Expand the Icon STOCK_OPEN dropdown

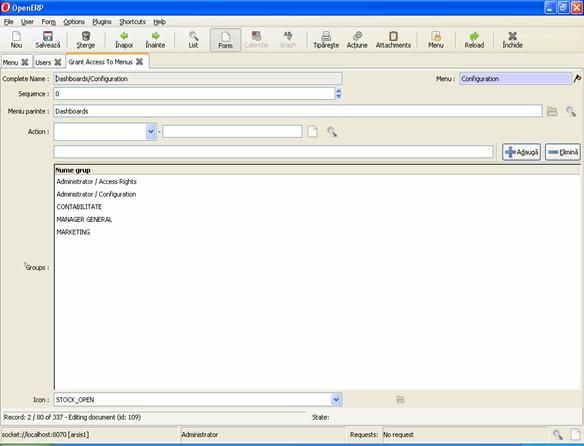coord(336,399)
